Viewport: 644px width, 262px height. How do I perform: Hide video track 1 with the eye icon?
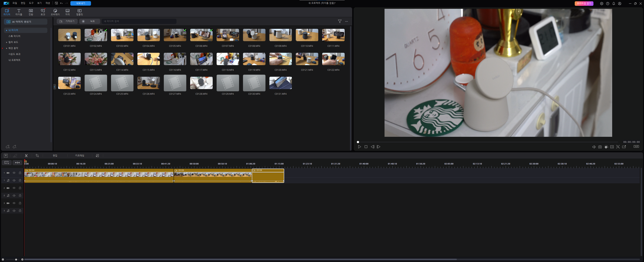point(14,173)
